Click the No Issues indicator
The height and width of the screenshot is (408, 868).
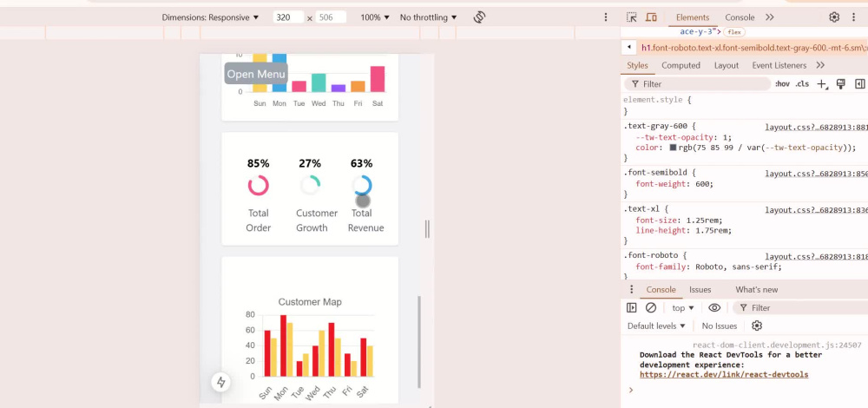tap(719, 326)
